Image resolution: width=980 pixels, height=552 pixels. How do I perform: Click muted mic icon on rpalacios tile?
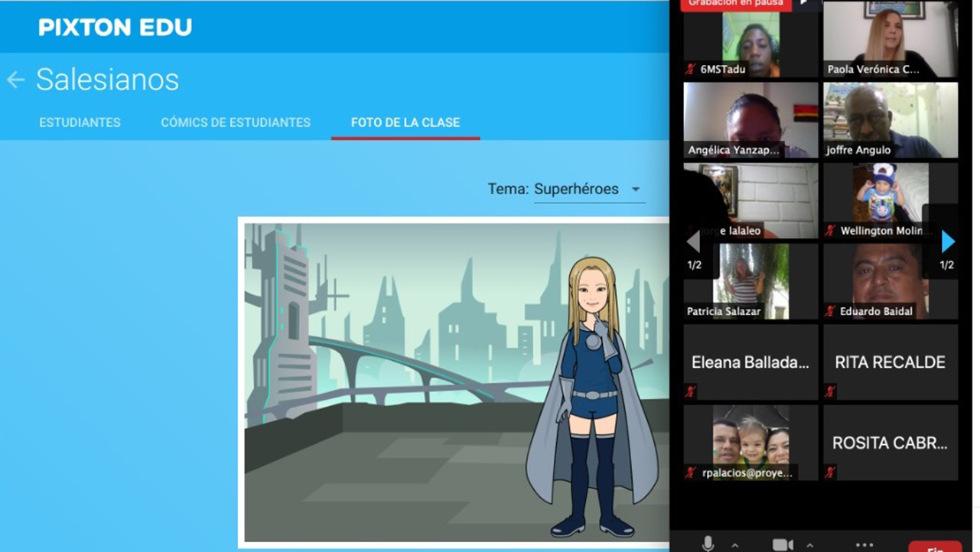click(x=691, y=473)
